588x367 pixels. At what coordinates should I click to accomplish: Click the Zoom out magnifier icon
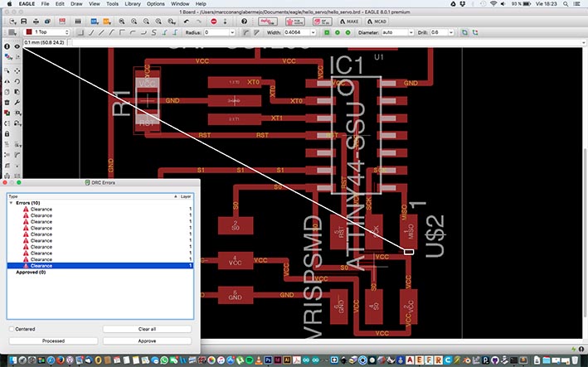(146, 22)
